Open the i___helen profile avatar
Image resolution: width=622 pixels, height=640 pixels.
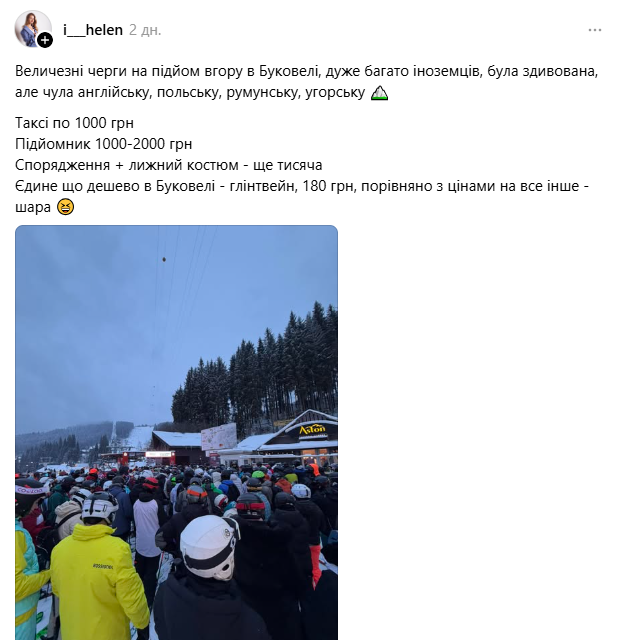point(33,29)
